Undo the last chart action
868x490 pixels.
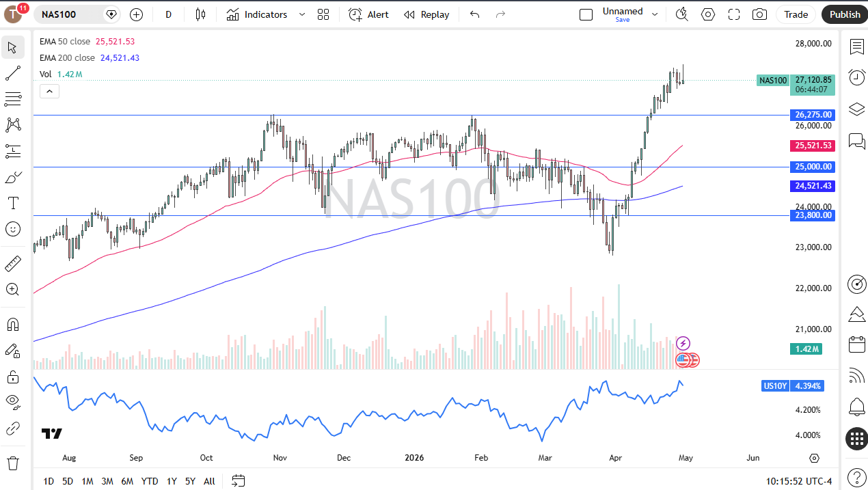474,14
